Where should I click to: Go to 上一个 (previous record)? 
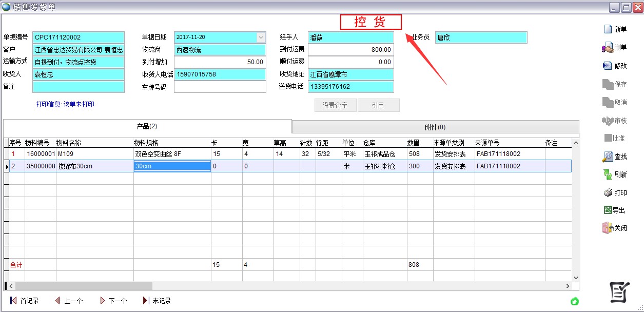click(x=69, y=301)
